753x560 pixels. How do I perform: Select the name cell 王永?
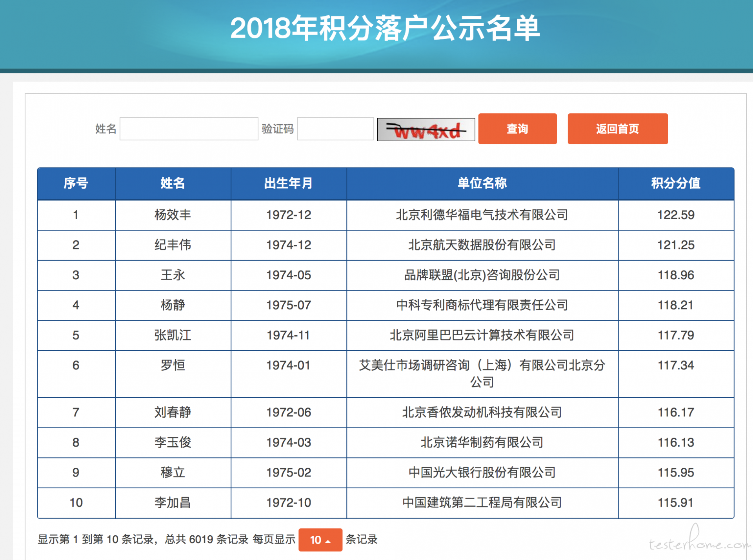[x=173, y=275]
